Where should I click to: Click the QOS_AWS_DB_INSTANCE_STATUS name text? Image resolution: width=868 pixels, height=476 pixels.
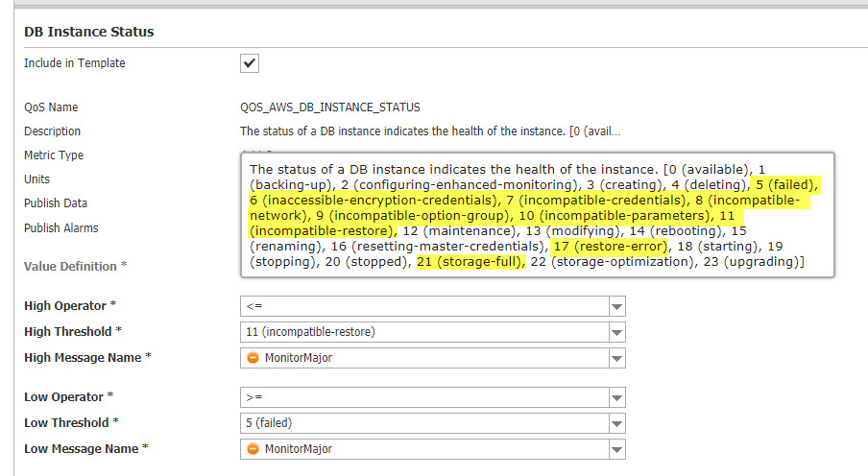tap(330, 107)
